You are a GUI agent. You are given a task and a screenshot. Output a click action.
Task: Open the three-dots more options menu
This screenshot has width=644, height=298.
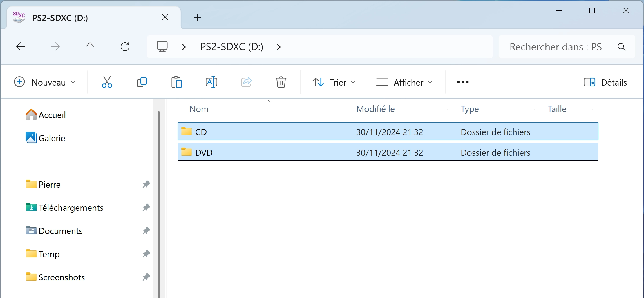463,82
